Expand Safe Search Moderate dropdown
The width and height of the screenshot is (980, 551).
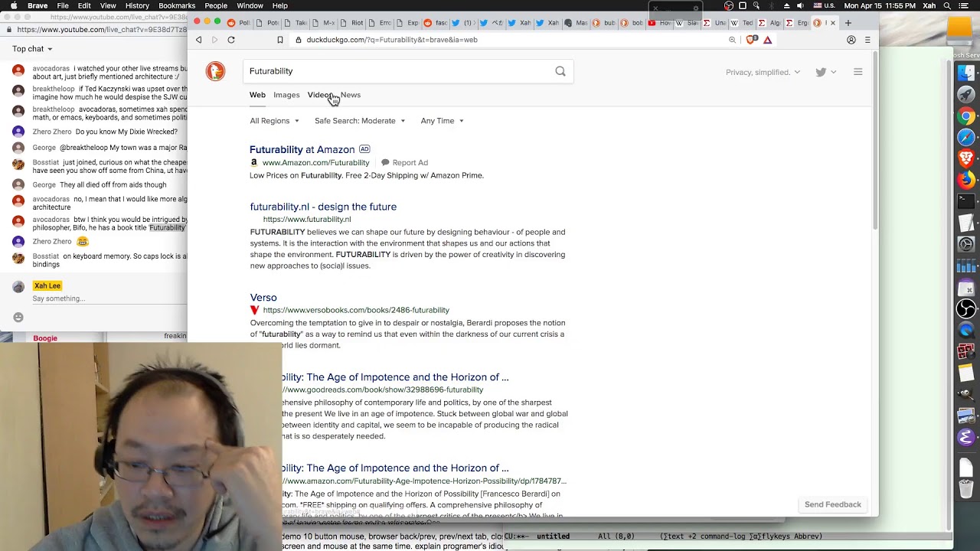(360, 121)
